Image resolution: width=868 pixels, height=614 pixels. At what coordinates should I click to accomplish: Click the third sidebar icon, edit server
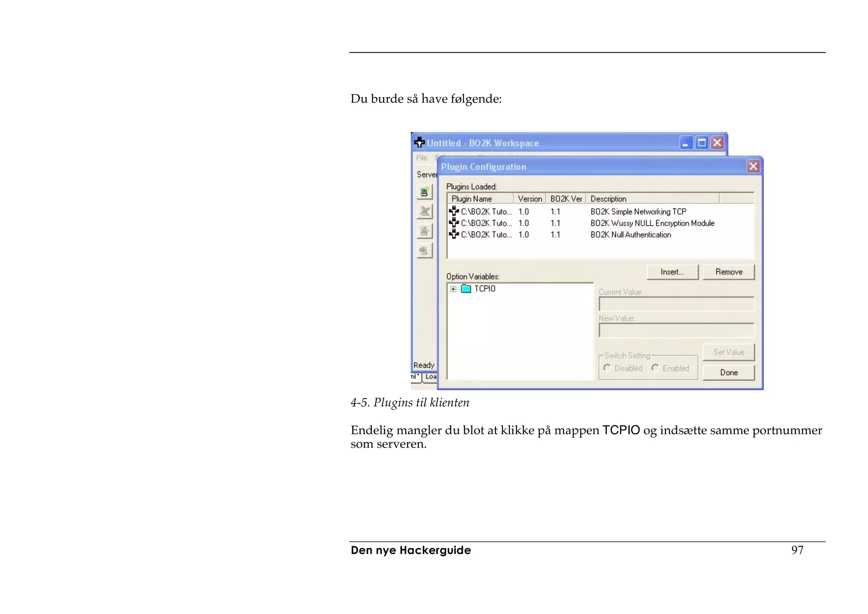click(424, 231)
